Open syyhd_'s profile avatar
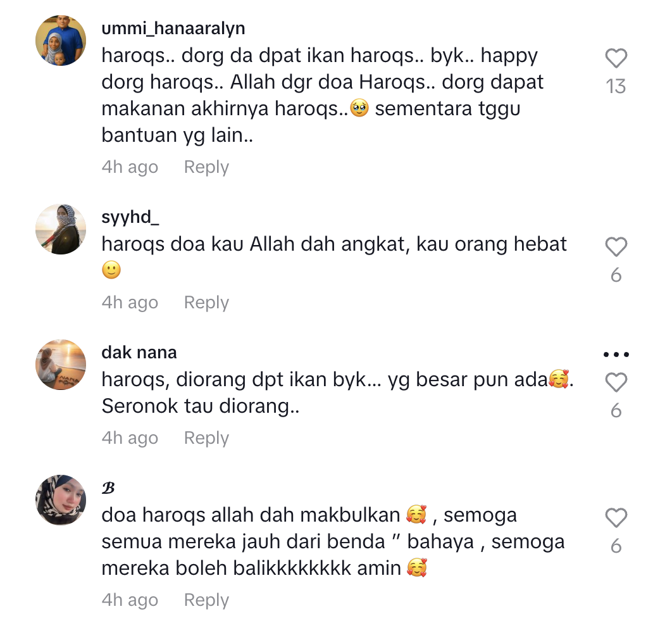 (60, 229)
